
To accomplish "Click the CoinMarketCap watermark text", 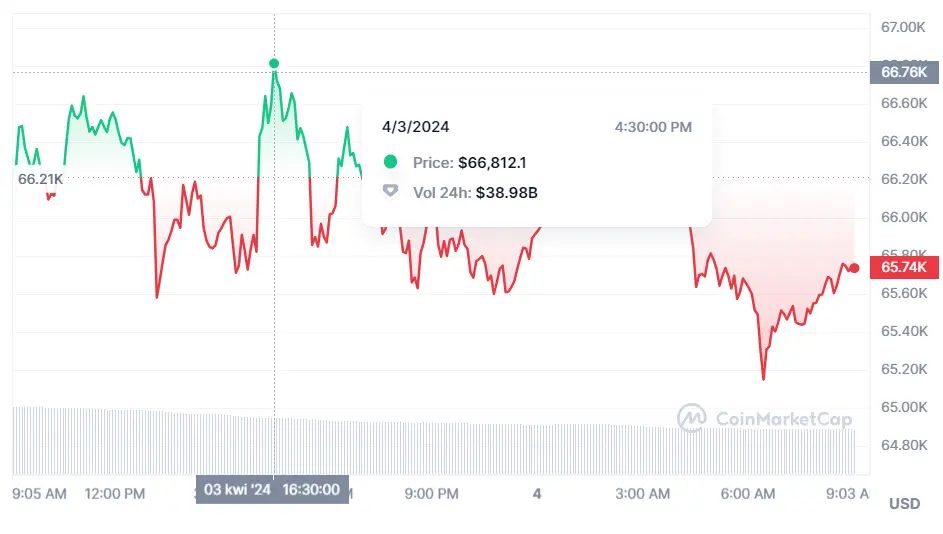I will [784, 419].
